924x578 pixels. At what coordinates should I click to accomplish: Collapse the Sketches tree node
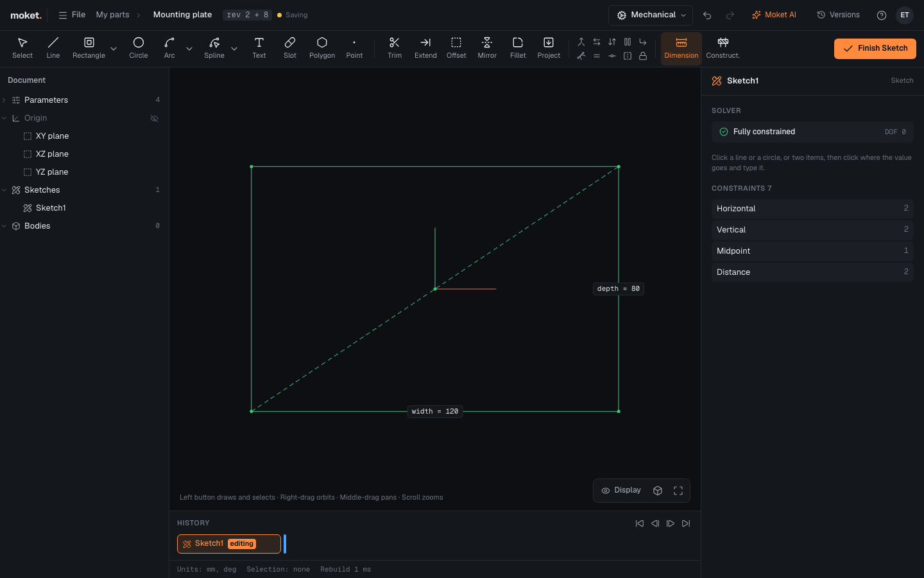tap(4, 190)
